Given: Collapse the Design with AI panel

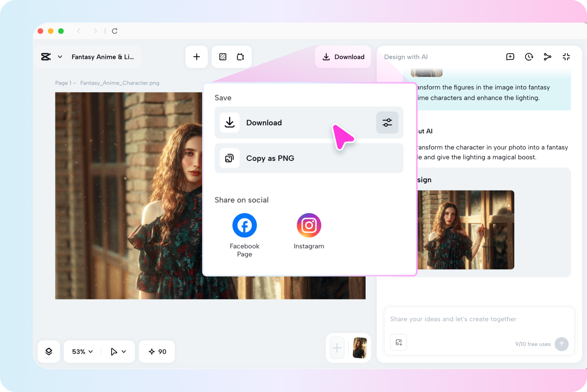Looking at the screenshot, I should 566,57.
